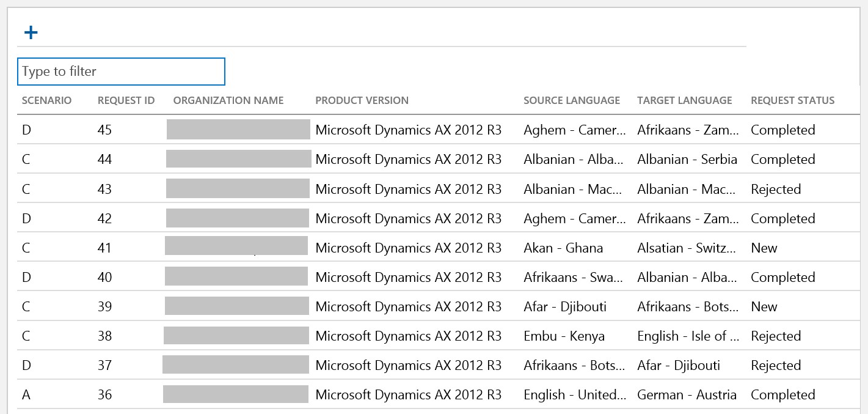This screenshot has width=868, height=414.
Task: Sort by the Request ID column header
Action: point(126,100)
